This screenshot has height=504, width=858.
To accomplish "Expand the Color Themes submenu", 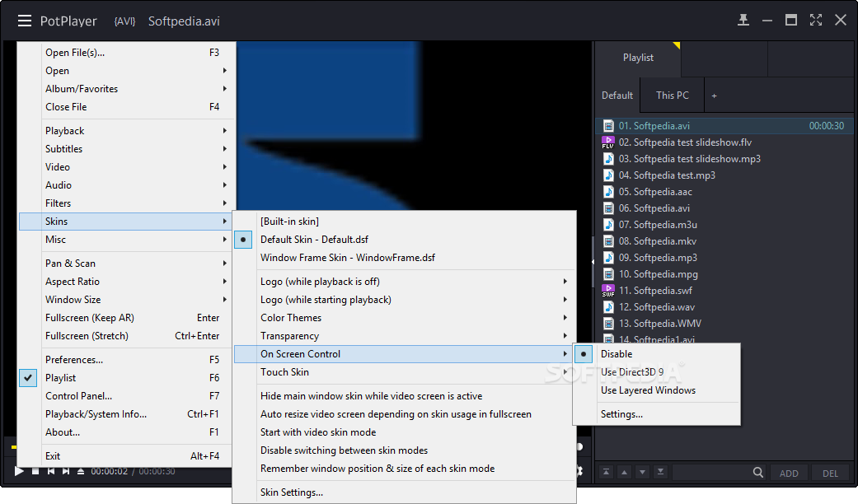I will (405, 318).
